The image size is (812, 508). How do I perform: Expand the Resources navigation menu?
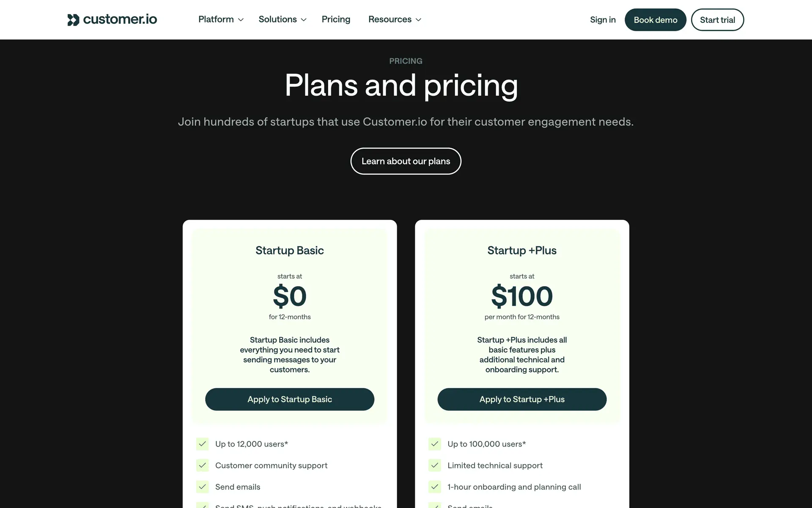pos(395,19)
